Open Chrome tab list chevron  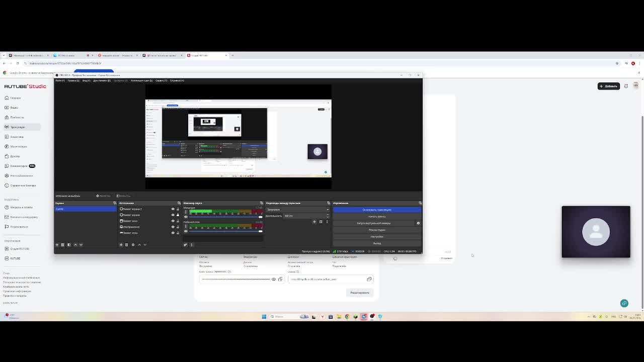click(x=4, y=55)
